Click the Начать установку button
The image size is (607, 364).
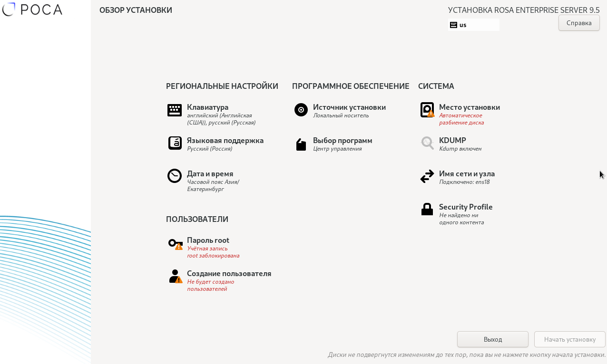pyautogui.click(x=569, y=339)
